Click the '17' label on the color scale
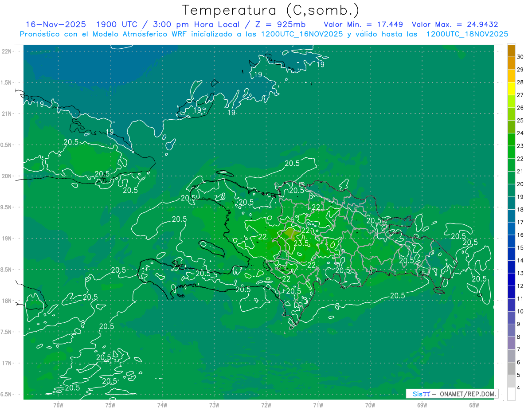Viewport: 532px width, 411px height. tap(520, 222)
